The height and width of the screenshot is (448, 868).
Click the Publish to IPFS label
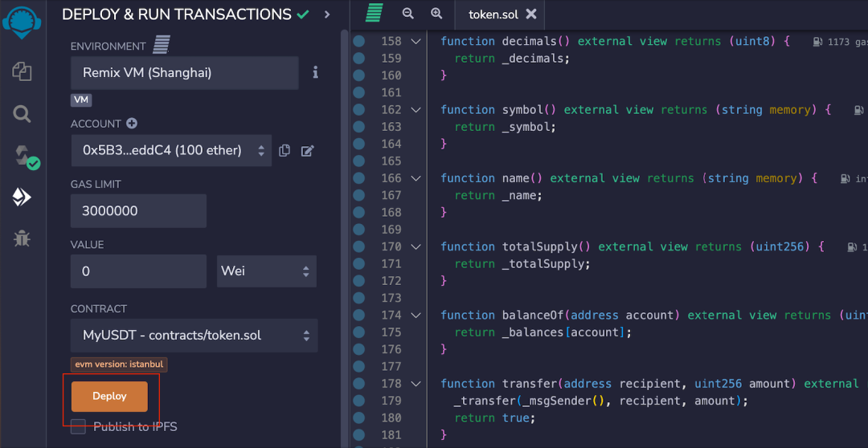point(135,426)
